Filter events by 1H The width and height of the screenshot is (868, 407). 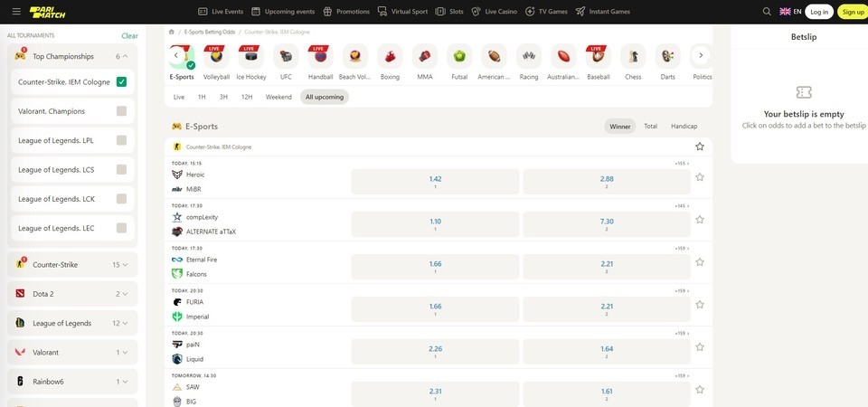tap(202, 97)
